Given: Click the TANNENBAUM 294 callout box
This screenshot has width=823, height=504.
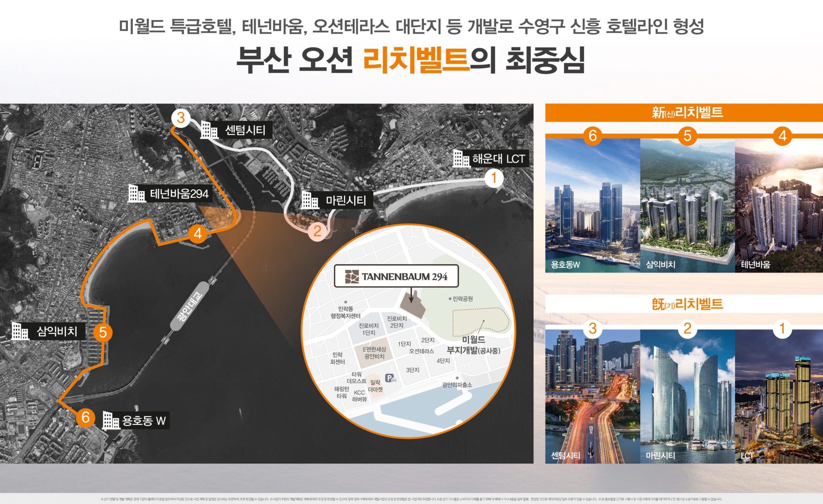Looking at the screenshot, I should tap(396, 276).
